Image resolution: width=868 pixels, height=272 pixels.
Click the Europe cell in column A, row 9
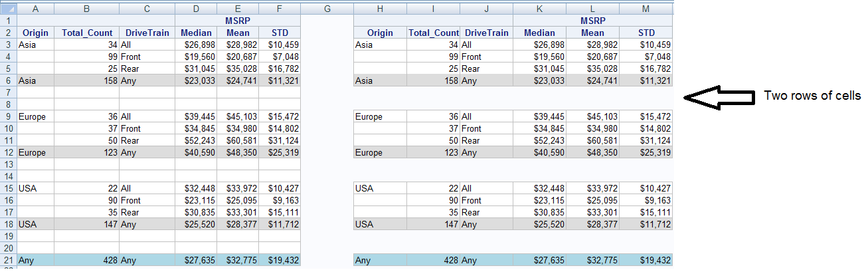(x=35, y=117)
